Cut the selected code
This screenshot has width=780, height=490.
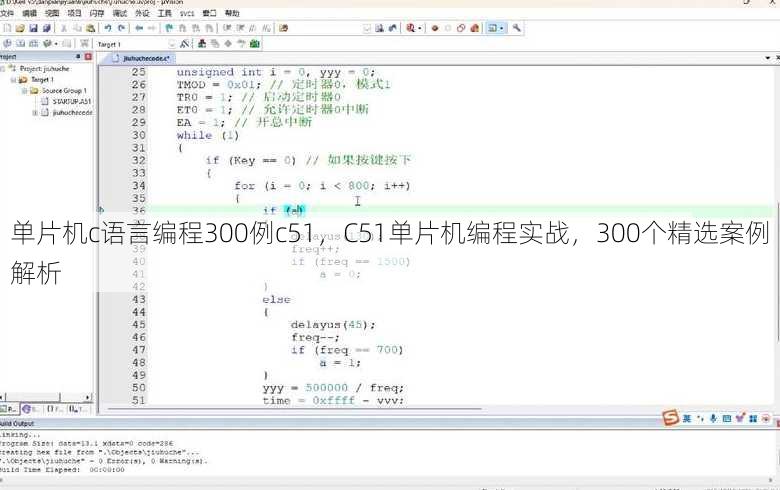click(64, 28)
